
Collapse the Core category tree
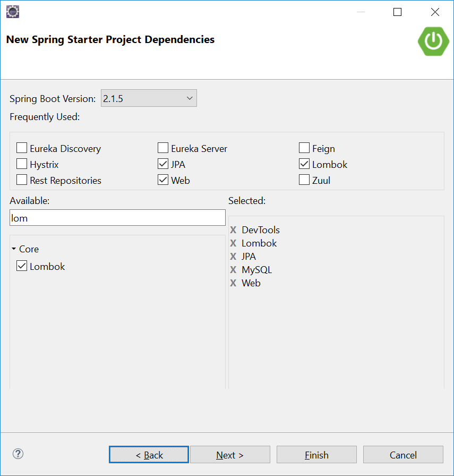[x=14, y=249]
